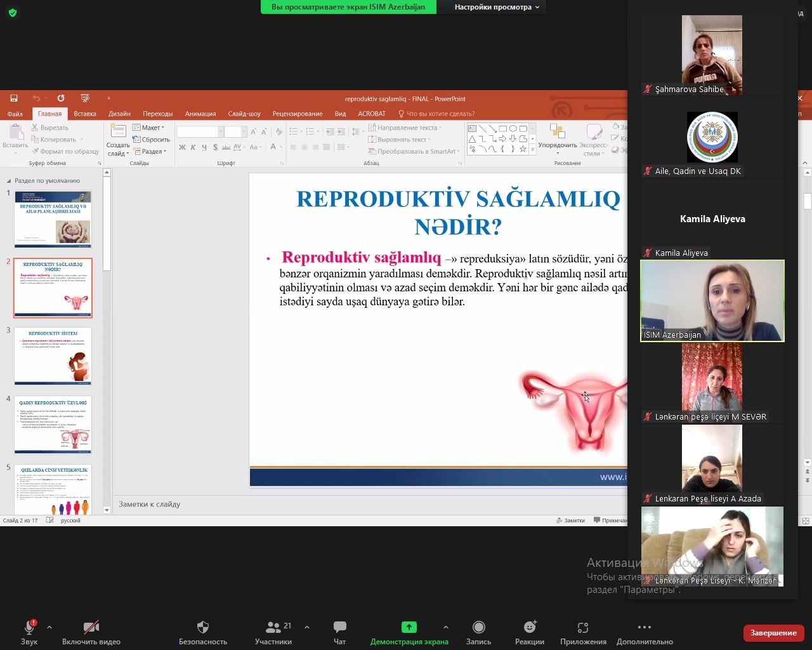Unmute via the Звук microphone icon

click(x=29, y=627)
